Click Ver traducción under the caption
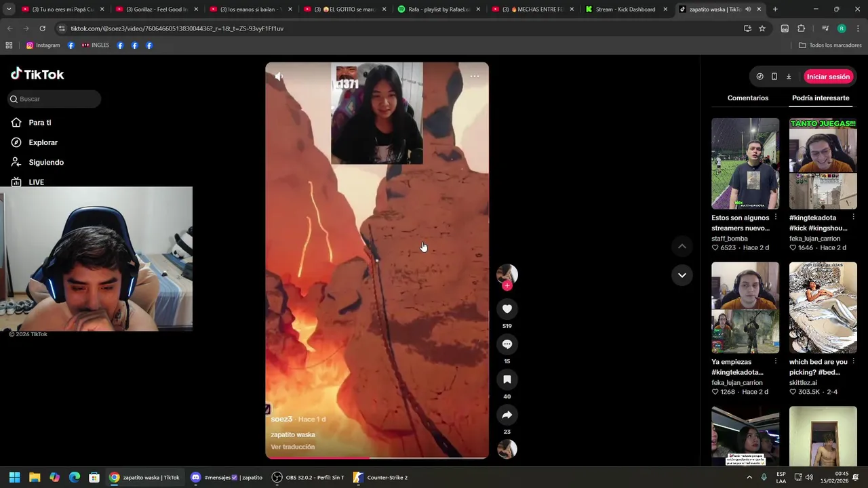This screenshot has width=868, height=488. pos(293,447)
